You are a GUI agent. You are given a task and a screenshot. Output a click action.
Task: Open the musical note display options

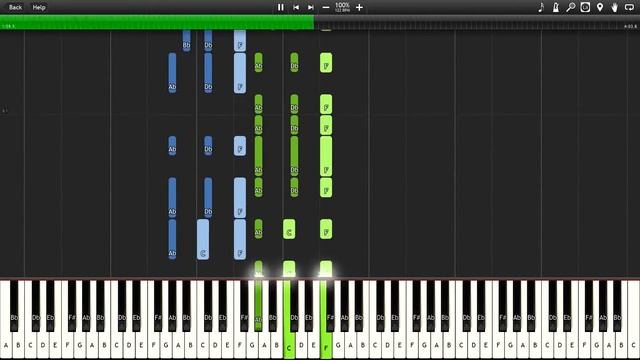tap(541, 7)
